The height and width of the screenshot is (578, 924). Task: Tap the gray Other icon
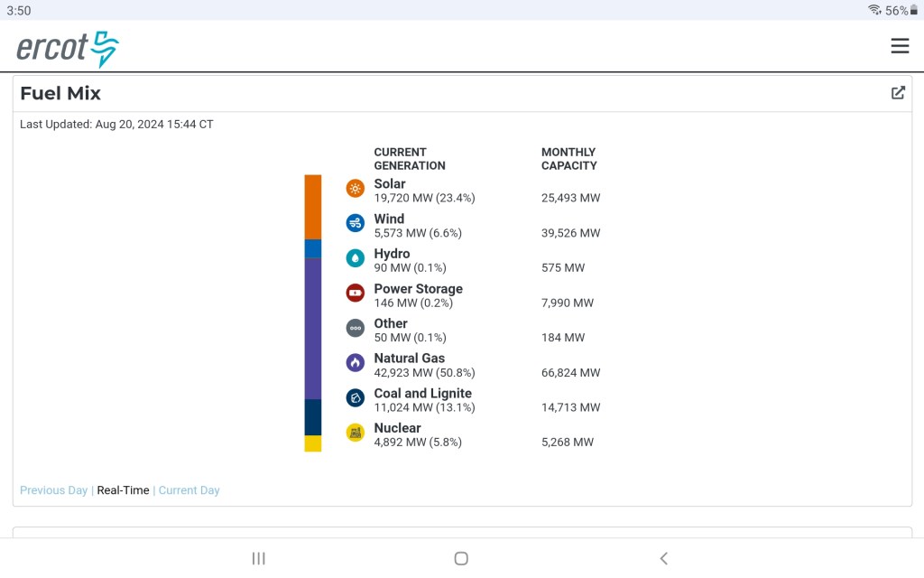356,328
